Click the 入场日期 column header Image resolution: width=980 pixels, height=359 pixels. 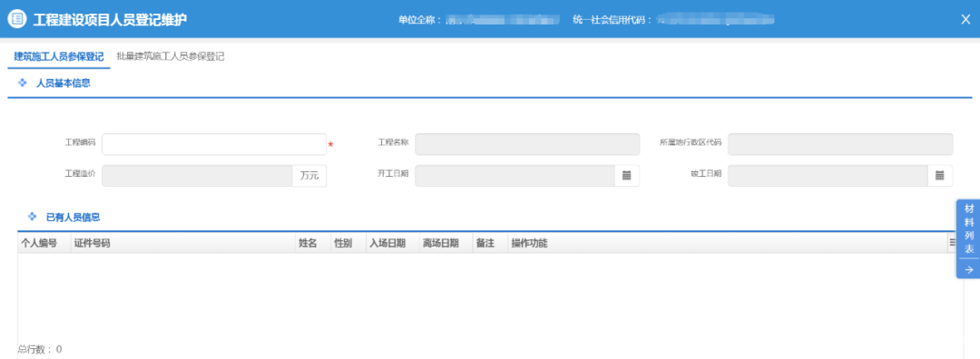click(x=387, y=243)
